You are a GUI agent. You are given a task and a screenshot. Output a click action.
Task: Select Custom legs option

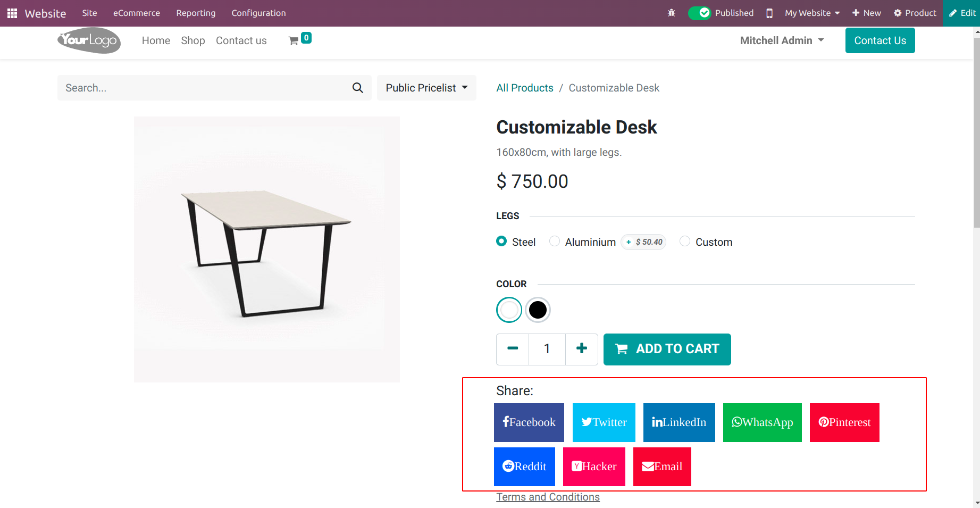(x=685, y=241)
